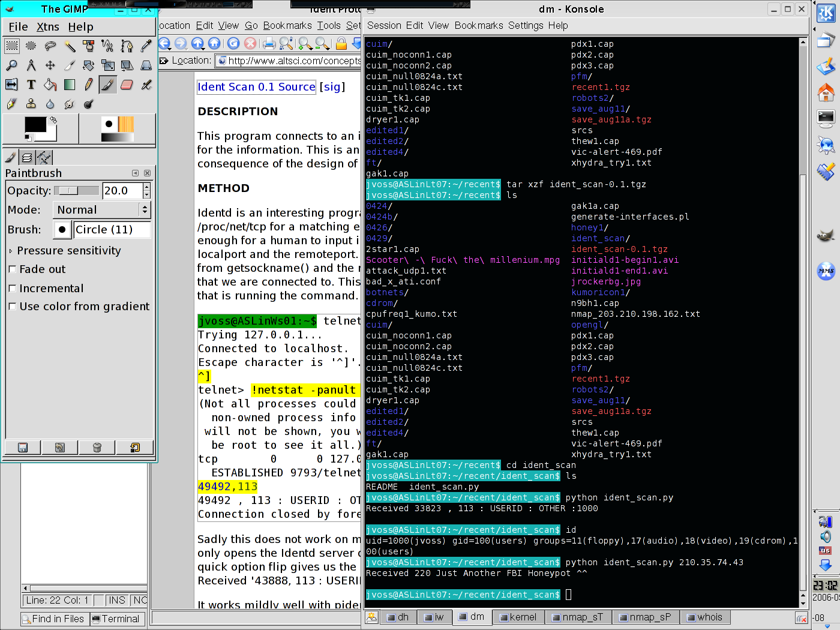Toggle the Incremental checkbox
The width and height of the screenshot is (840, 630).
pos(12,289)
